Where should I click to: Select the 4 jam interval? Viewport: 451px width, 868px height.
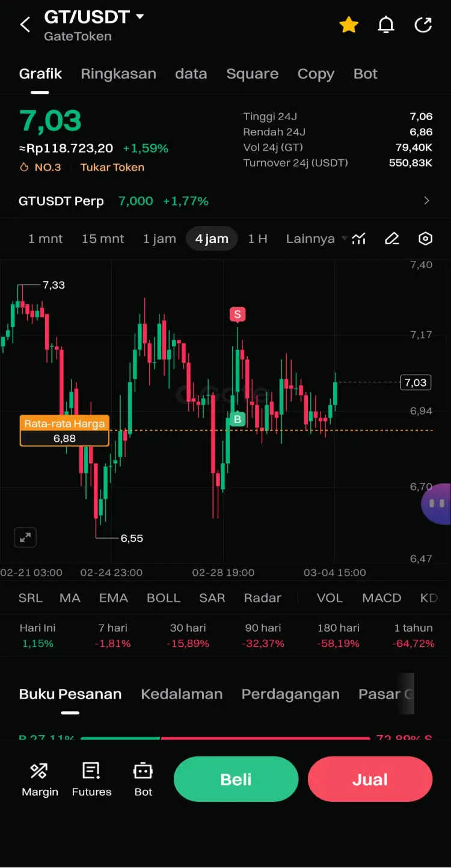point(212,239)
